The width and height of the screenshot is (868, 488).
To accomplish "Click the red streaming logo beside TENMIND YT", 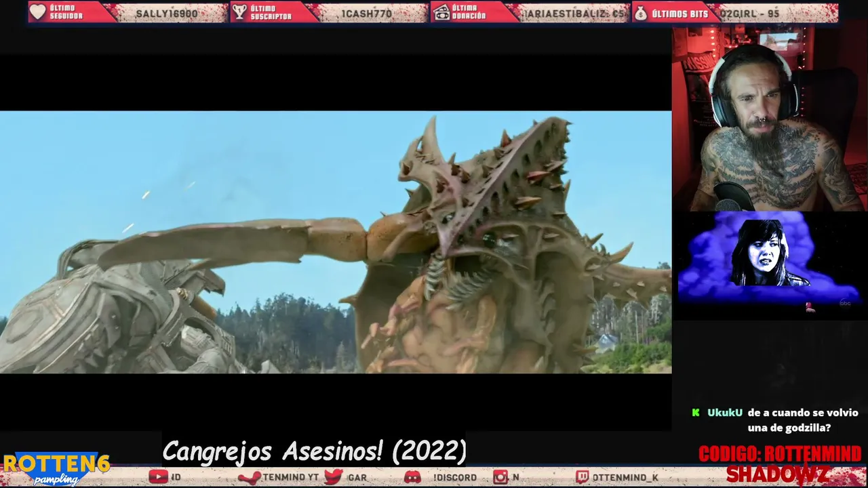I will (250, 477).
